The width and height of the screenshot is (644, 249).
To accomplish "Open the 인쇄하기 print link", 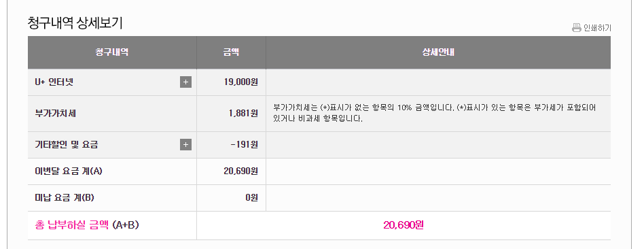I will (597, 28).
